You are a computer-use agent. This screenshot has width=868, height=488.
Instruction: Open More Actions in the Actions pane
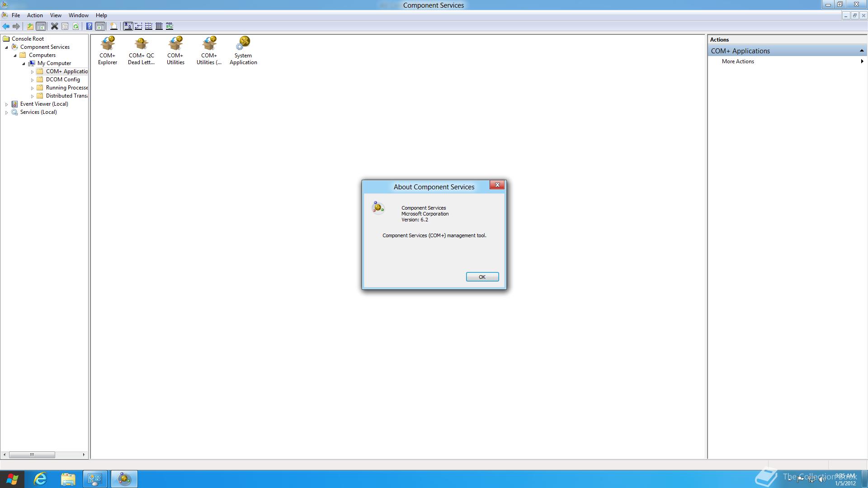(x=738, y=61)
